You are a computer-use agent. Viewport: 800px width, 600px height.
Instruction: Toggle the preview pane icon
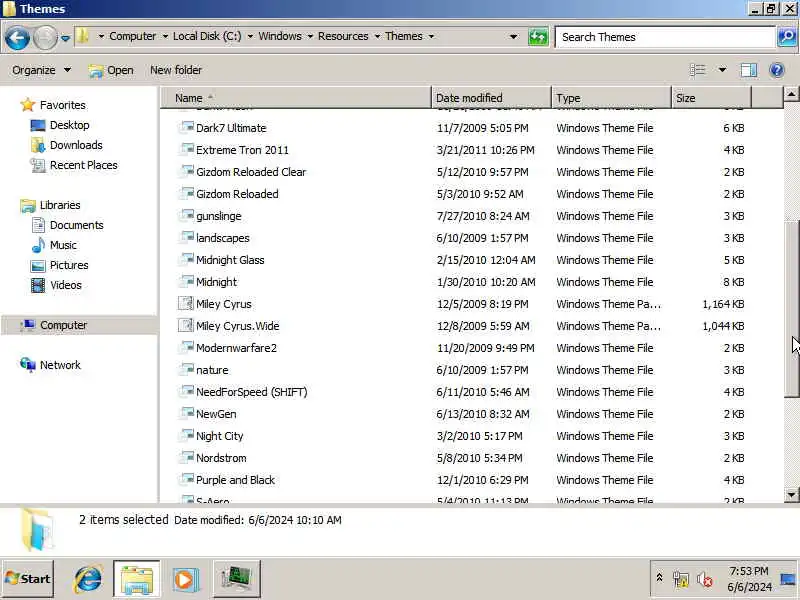coord(748,70)
